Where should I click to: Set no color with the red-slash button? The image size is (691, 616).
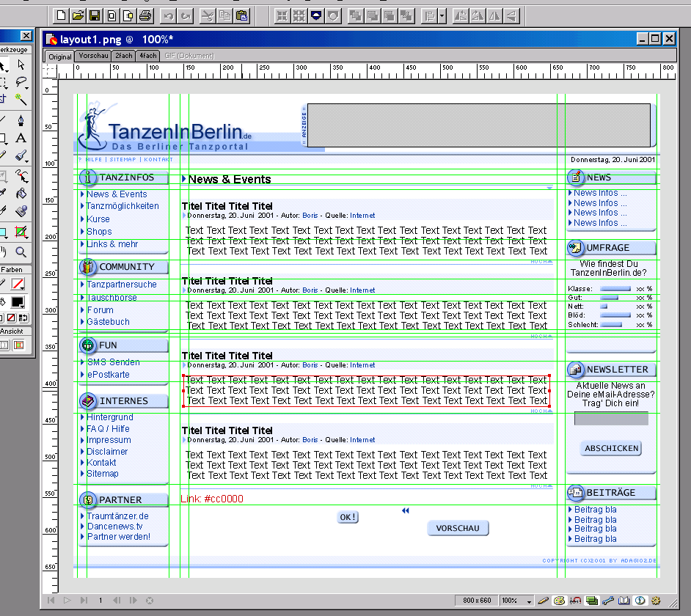(12, 318)
